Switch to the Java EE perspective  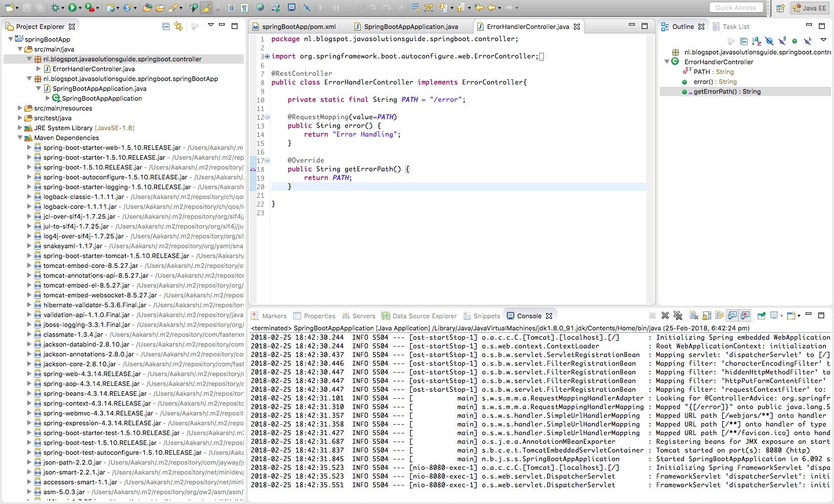pyautogui.click(x=810, y=8)
